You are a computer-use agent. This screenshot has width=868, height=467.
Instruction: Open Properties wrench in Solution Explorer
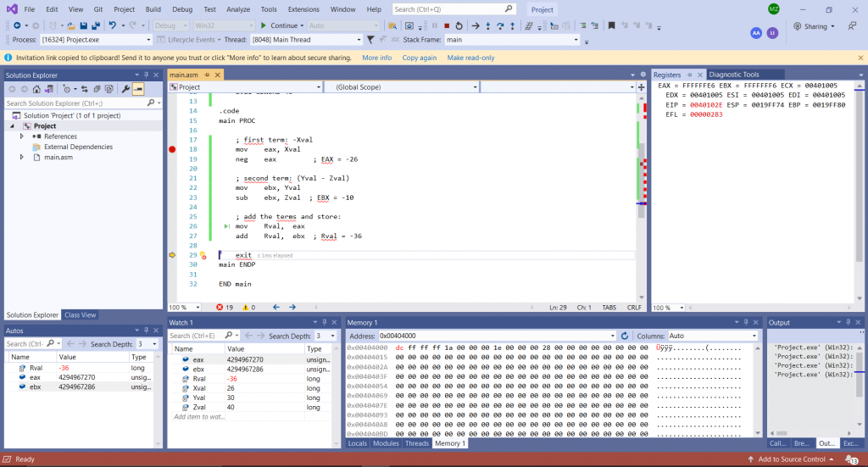[x=126, y=89]
